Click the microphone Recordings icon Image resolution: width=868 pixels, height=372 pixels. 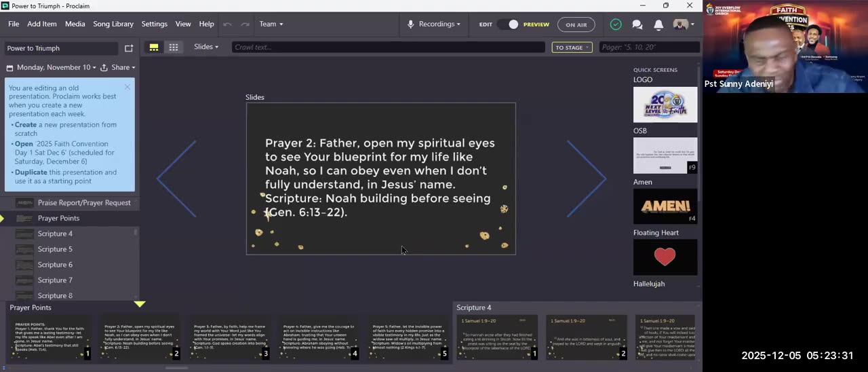click(x=410, y=24)
